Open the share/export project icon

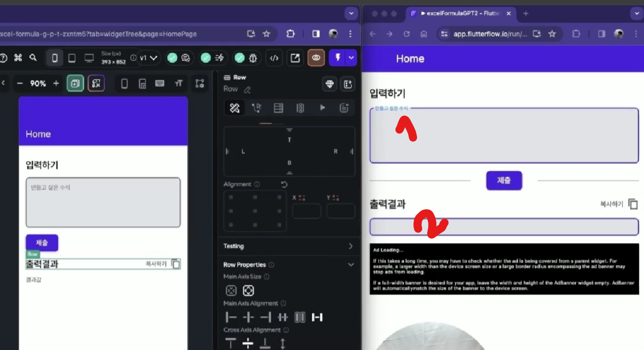(295, 58)
